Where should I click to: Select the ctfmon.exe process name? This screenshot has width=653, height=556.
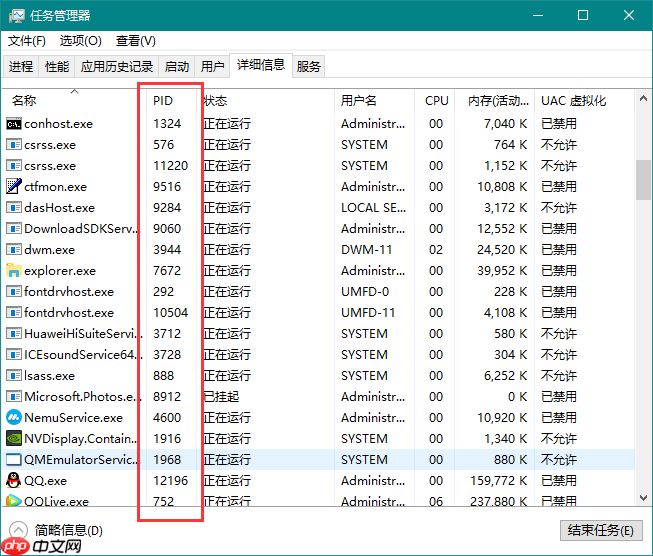55,187
